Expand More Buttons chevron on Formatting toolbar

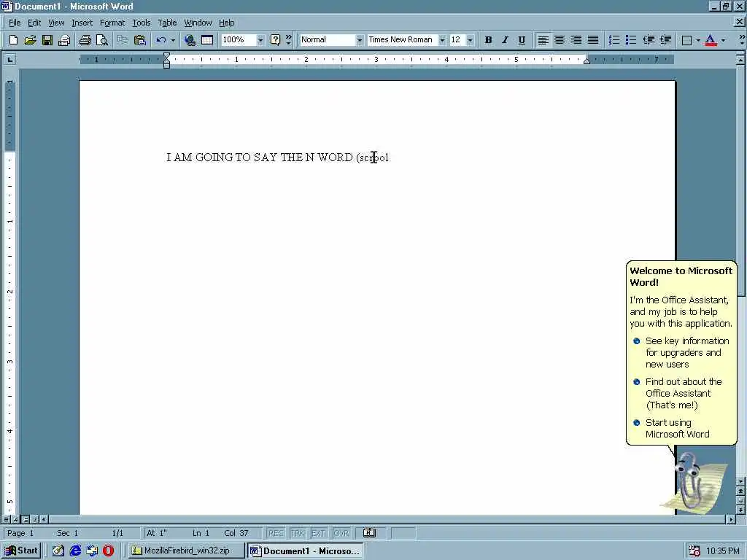pos(742,40)
